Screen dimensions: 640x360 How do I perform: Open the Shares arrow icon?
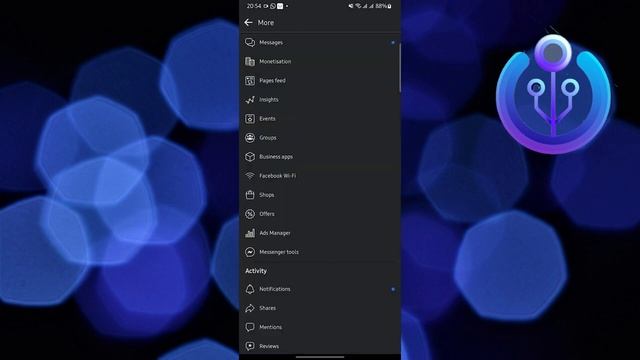[x=250, y=308]
